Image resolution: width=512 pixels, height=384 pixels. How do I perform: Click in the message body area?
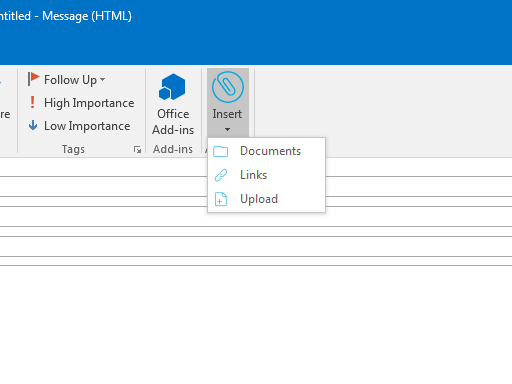pyautogui.click(x=256, y=325)
